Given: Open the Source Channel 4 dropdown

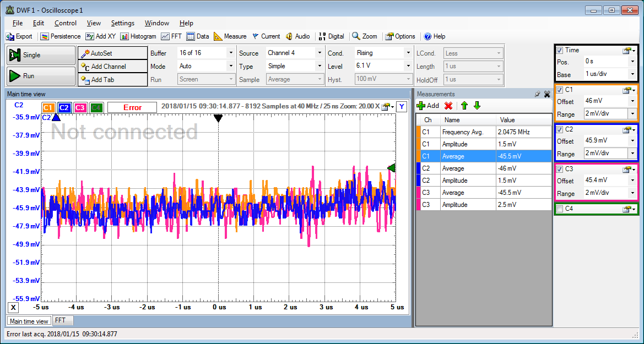Looking at the screenshot, I should (x=320, y=53).
